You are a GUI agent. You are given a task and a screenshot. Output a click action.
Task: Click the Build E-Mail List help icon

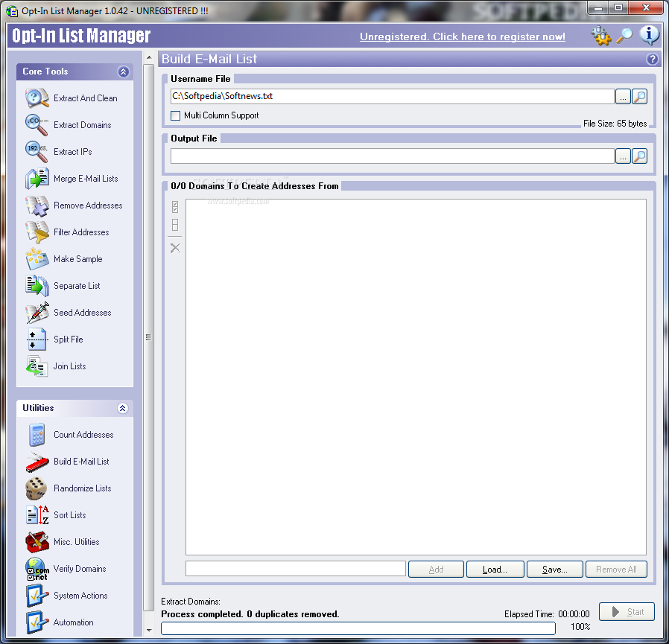tap(652, 60)
